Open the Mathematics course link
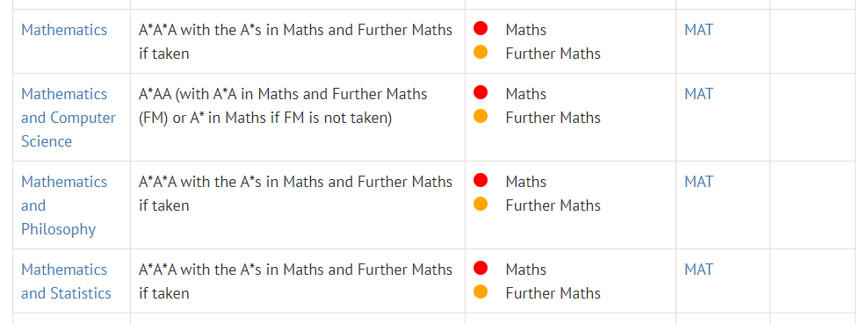 coord(64,30)
